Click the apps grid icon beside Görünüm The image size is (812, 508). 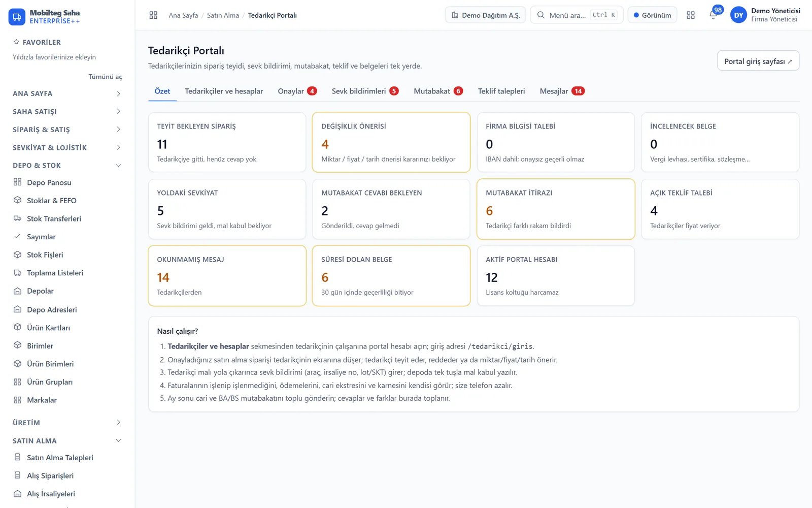691,15
